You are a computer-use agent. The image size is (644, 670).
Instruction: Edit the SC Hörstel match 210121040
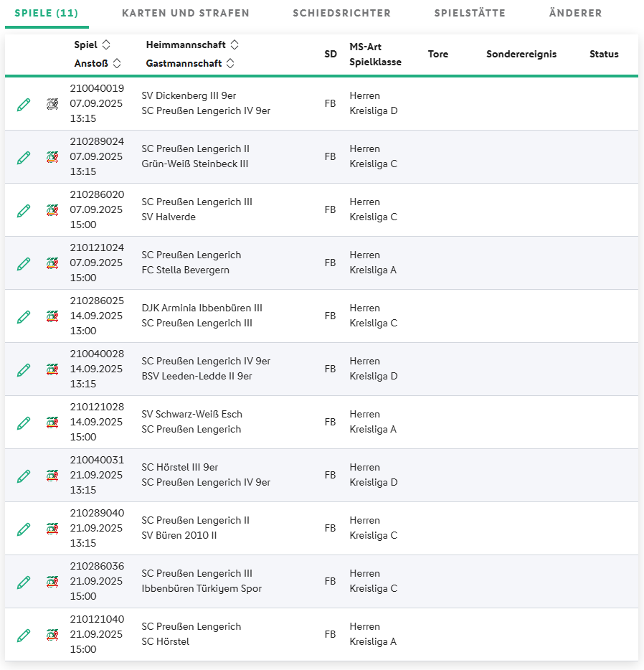(x=24, y=636)
